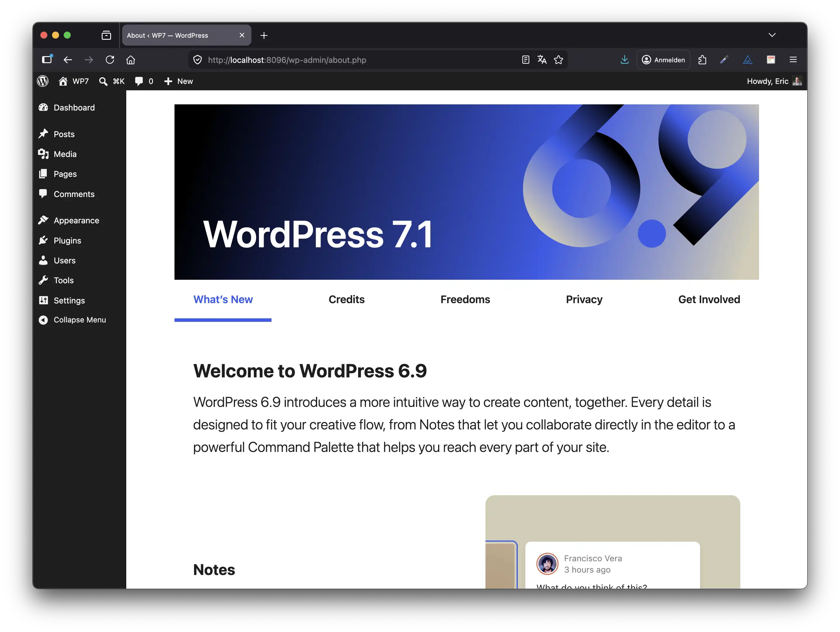Open the Firefox hamburger application menu
This screenshot has width=840, height=632.
(793, 60)
